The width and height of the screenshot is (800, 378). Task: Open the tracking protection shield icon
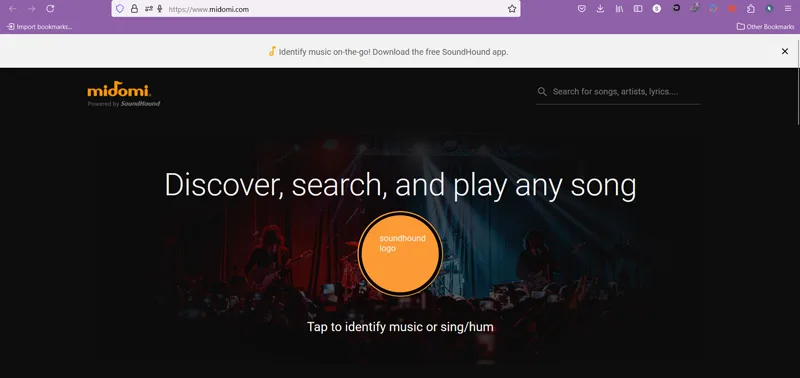[x=120, y=9]
